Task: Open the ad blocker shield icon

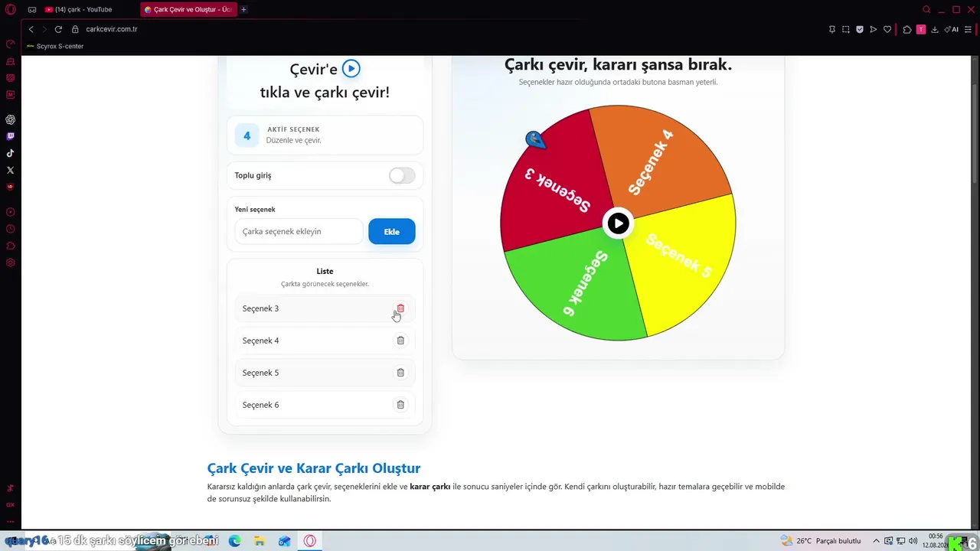Action: (x=860, y=29)
